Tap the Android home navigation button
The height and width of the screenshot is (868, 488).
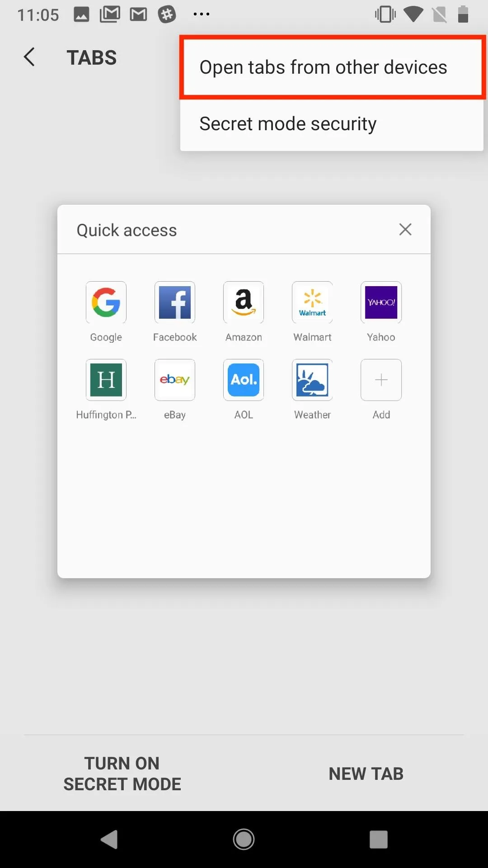click(x=244, y=840)
